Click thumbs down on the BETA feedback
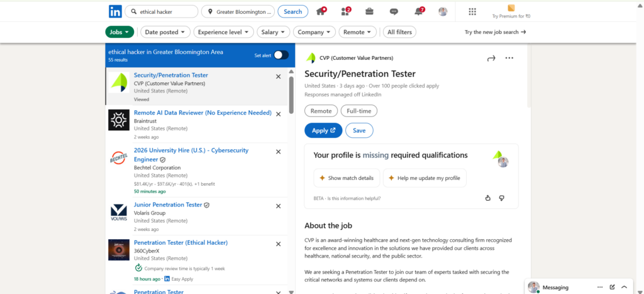The width and height of the screenshot is (644, 294). [x=501, y=198]
